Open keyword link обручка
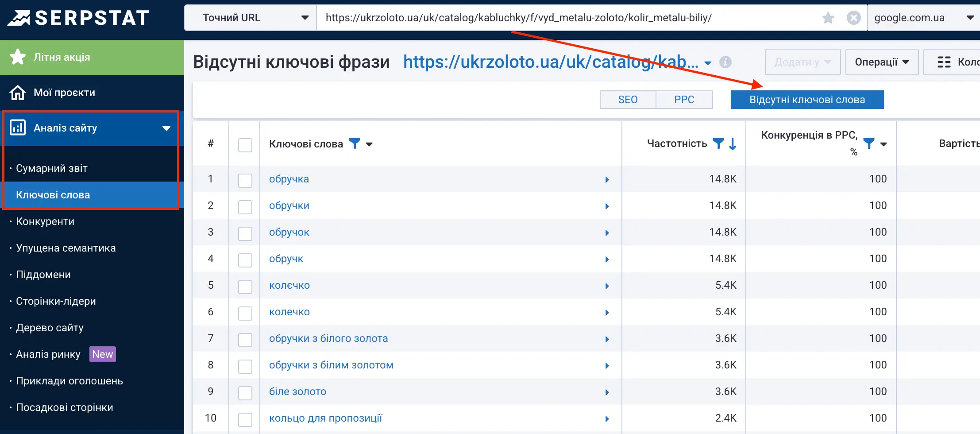980x434 pixels. 289,179
